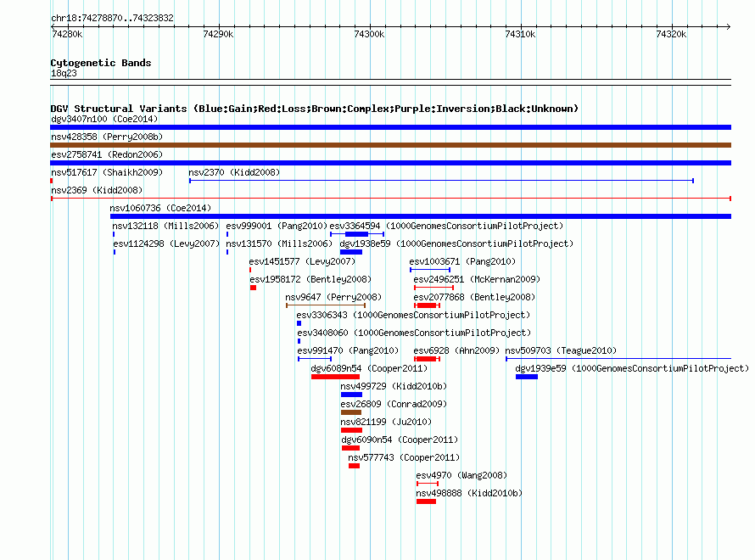Click the 74280k ruler position label
Viewport: 755px width, 560px height.
pyautogui.click(x=67, y=34)
